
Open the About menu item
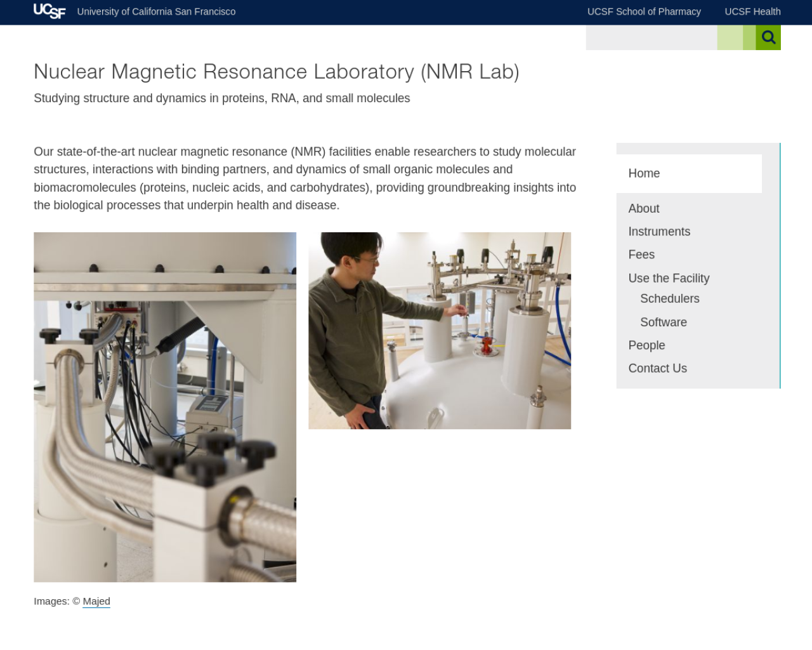(644, 209)
